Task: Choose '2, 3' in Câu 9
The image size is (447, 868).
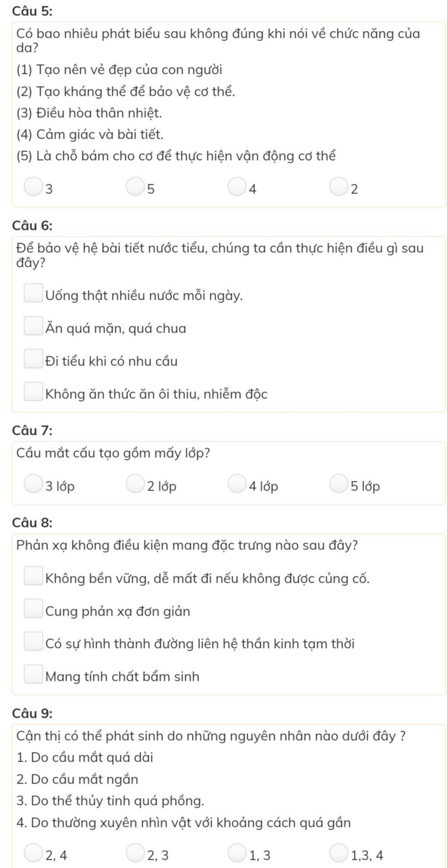Action: [x=135, y=853]
